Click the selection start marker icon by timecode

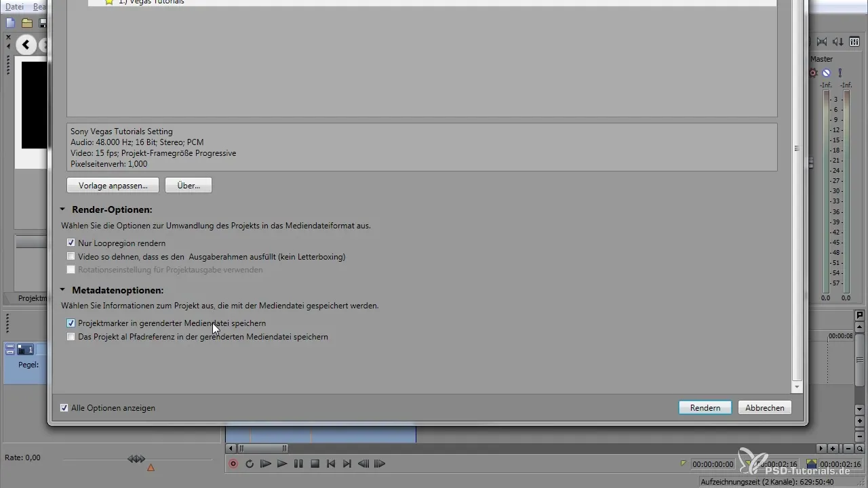coord(684,464)
